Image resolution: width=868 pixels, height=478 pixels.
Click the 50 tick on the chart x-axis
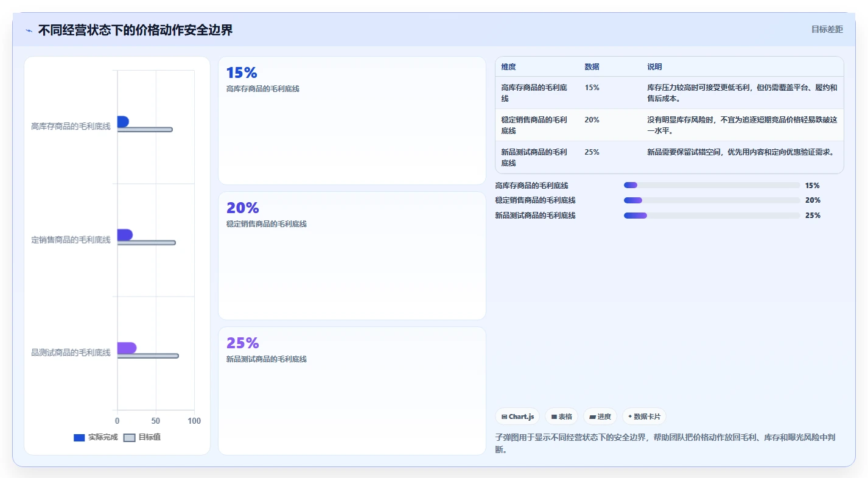156,421
